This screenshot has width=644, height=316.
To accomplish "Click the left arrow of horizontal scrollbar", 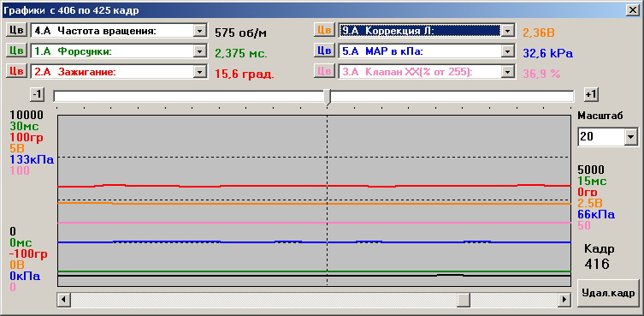I will tap(63, 299).
